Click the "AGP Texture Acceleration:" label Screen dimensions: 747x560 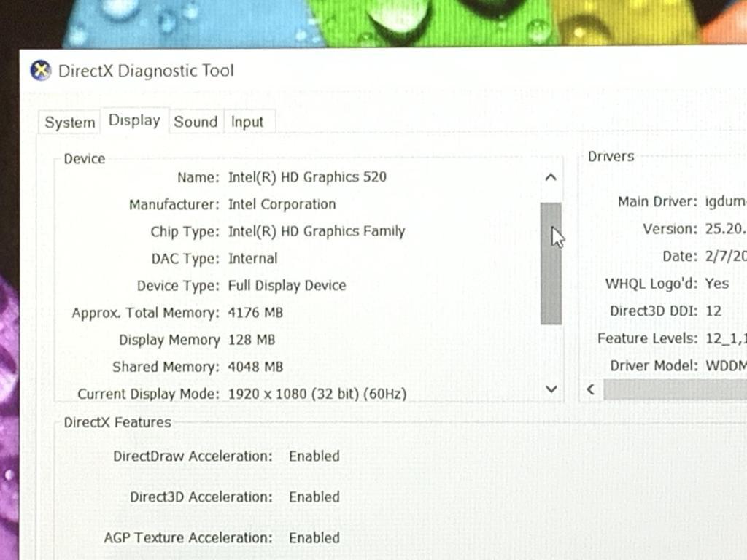(x=188, y=538)
